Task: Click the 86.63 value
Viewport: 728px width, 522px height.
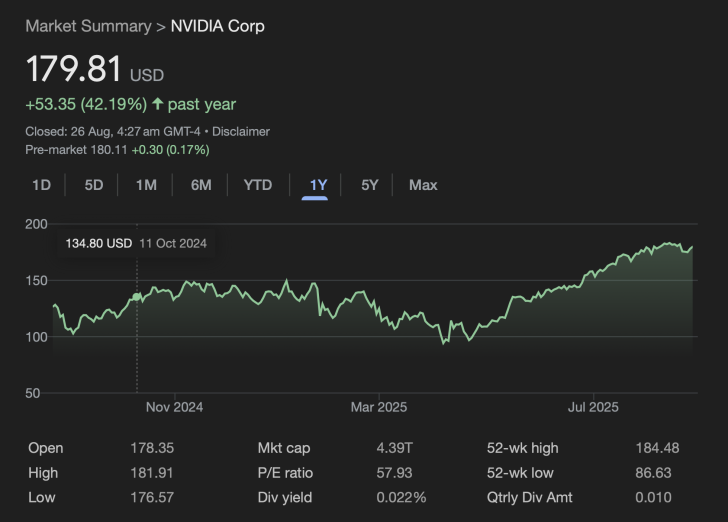Action: 653,473
